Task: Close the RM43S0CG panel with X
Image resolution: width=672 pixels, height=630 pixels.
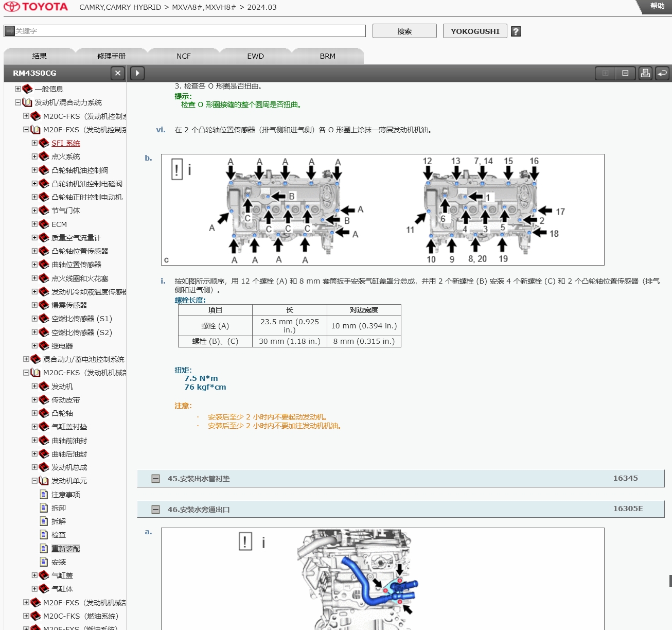Action: (x=118, y=73)
